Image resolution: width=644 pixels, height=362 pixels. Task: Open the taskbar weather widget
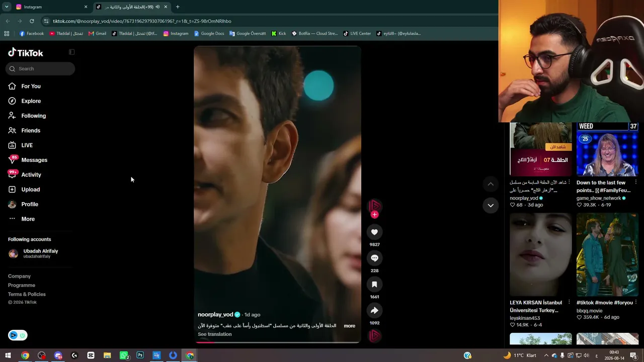(x=520, y=355)
